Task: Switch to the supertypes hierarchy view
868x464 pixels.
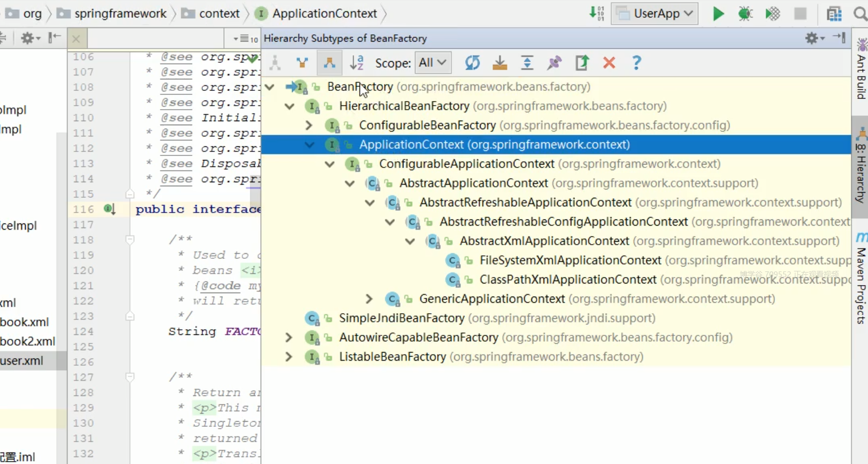Action: pos(302,63)
